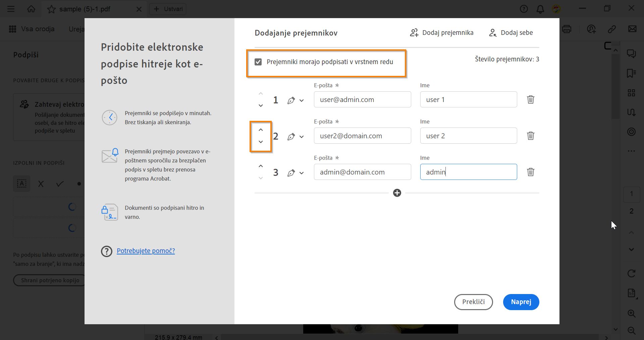
Task: Open the layers/target circle icon in sidebar
Action: coord(632,132)
